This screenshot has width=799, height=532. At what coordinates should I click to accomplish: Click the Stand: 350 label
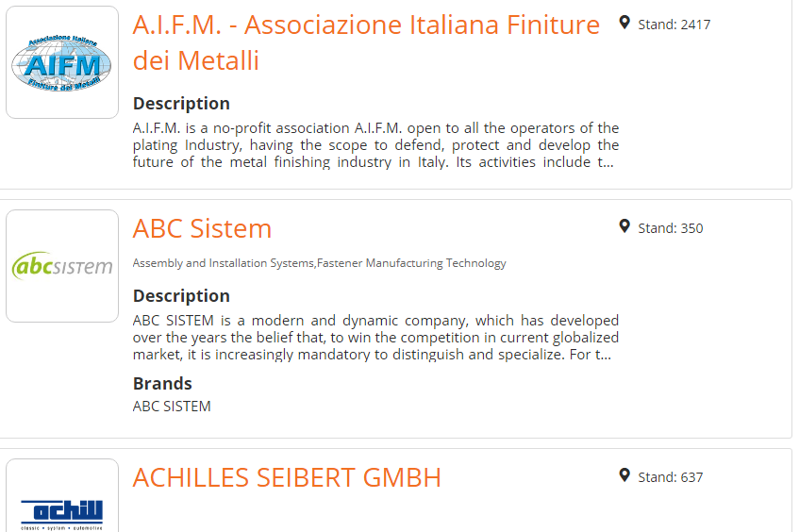(670, 228)
